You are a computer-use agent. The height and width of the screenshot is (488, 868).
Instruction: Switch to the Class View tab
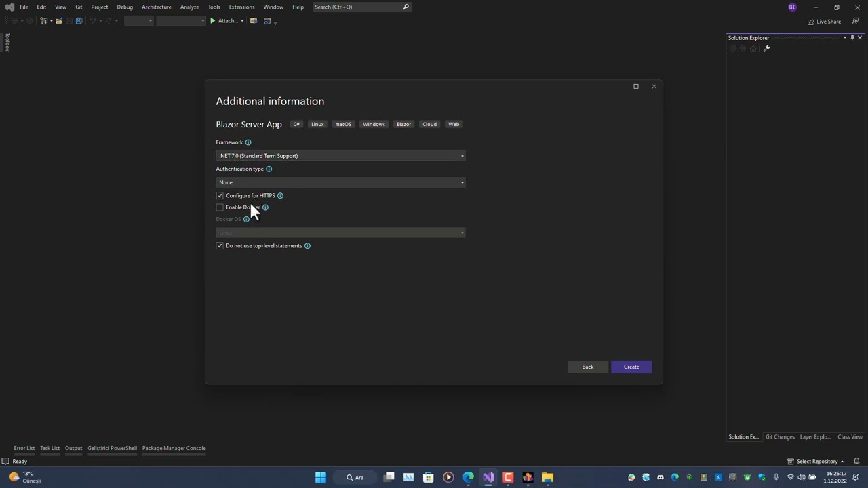pyautogui.click(x=850, y=437)
